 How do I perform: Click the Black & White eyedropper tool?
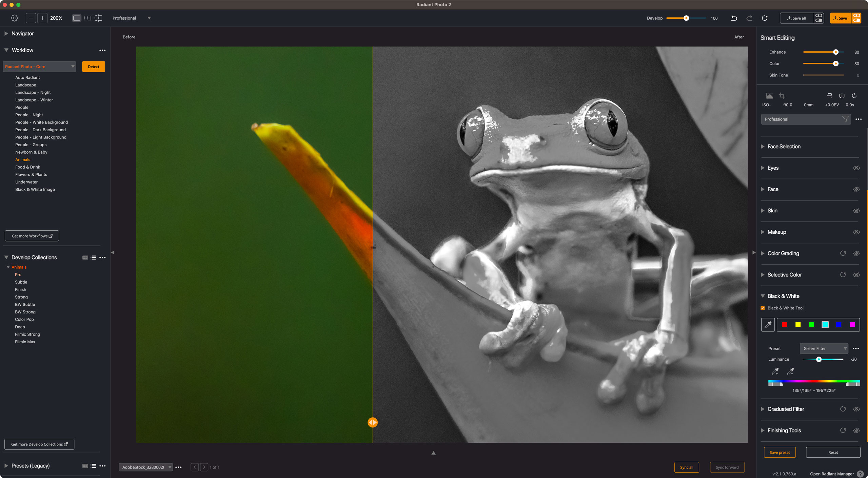click(x=768, y=325)
